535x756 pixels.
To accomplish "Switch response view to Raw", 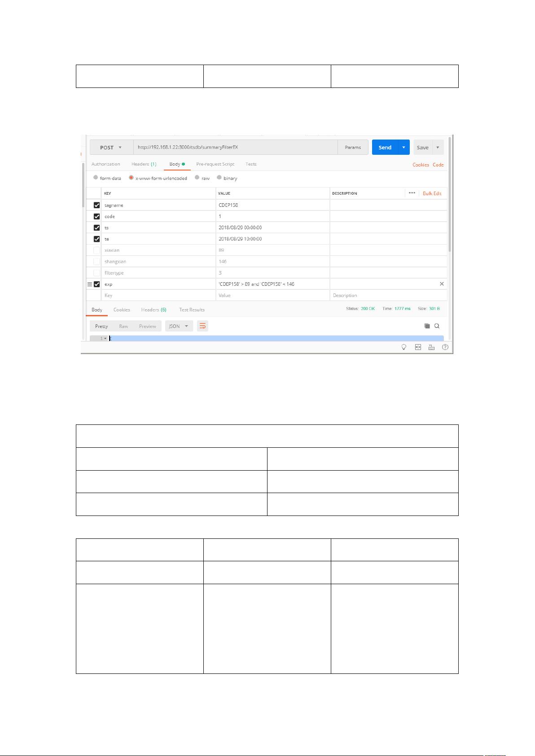I will [x=123, y=326].
